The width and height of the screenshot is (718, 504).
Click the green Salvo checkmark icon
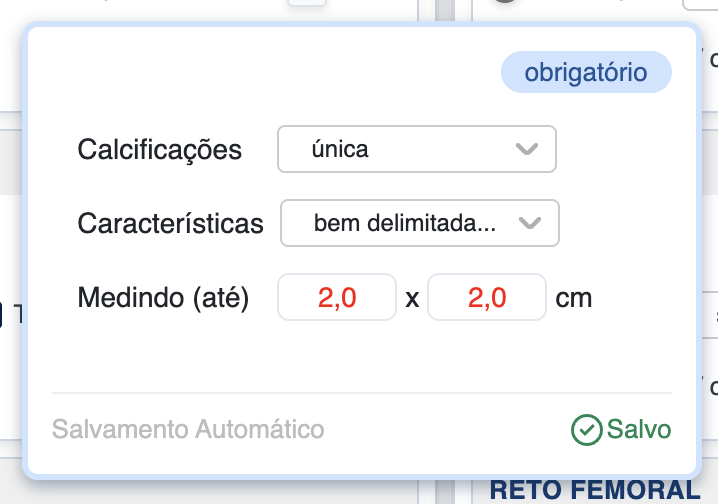[586, 430]
